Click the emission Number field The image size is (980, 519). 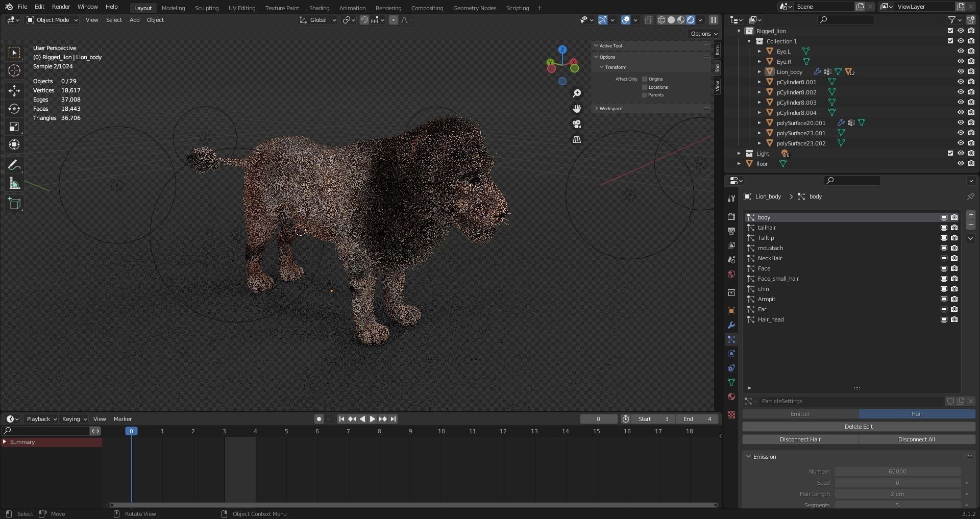(x=898, y=472)
